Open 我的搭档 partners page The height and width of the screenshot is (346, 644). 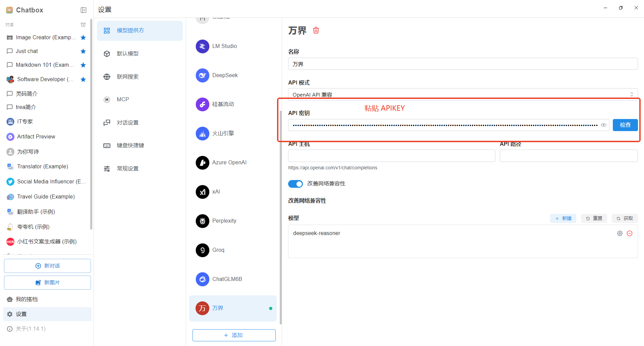click(47, 299)
